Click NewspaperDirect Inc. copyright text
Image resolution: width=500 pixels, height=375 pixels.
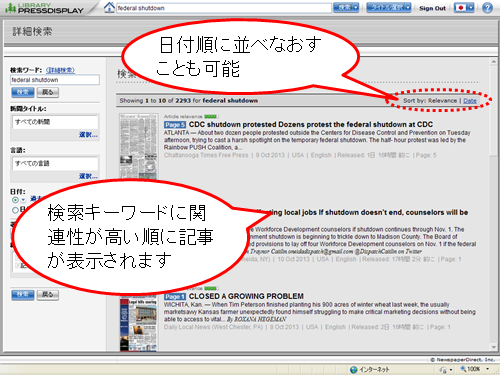tap(462, 360)
